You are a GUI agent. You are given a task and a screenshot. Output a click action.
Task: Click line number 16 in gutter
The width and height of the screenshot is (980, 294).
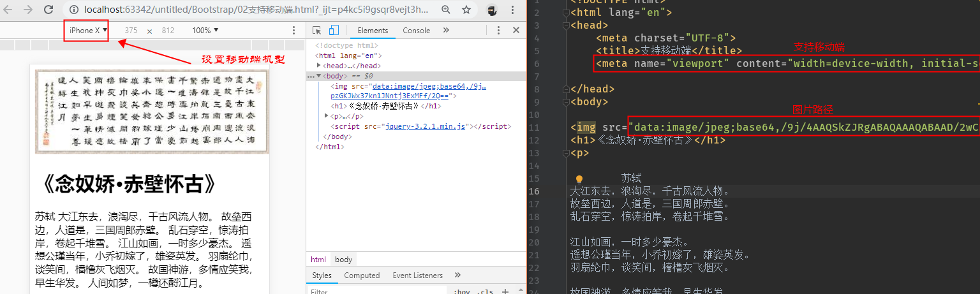534,191
